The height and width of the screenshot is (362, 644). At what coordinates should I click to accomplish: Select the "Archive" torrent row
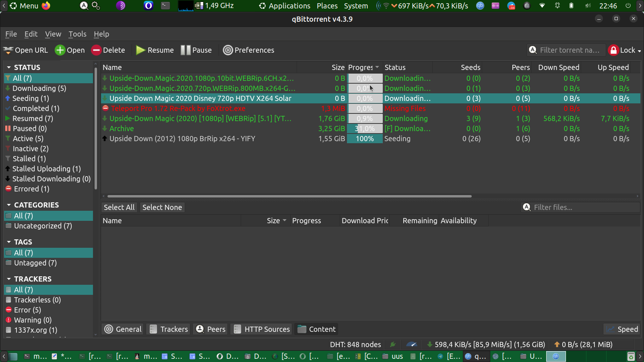pyautogui.click(x=370, y=129)
